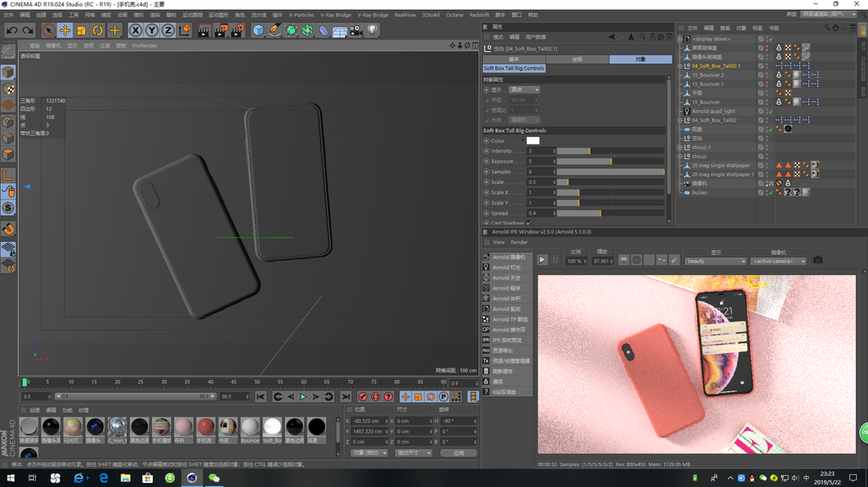Click the render to picture viewer icon
The image size is (868, 487).
coord(220,31)
